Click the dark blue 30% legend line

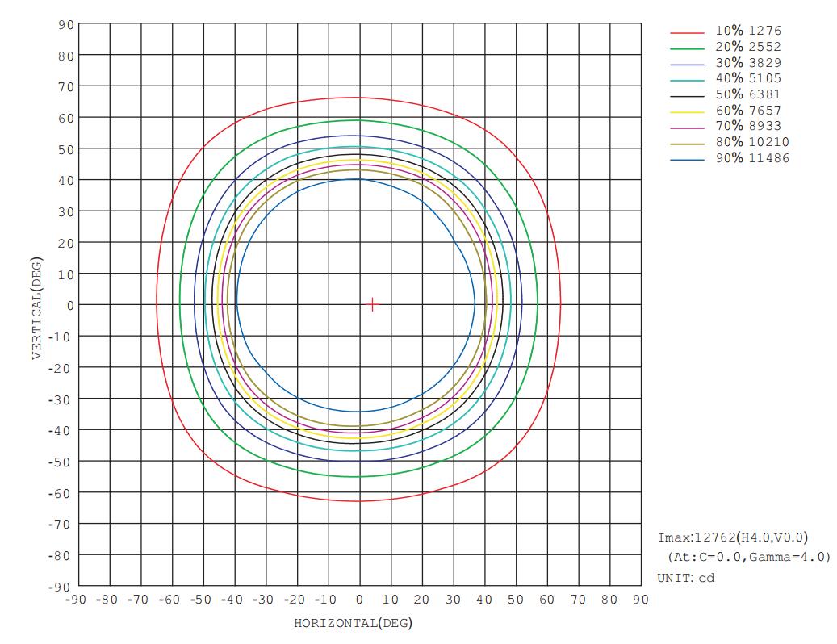coord(688,65)
